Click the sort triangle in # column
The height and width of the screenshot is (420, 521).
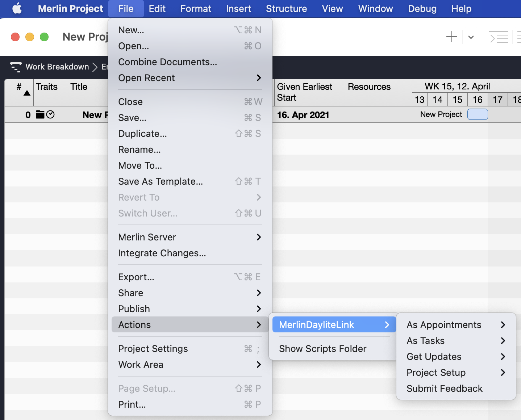(x=27, y=93)
